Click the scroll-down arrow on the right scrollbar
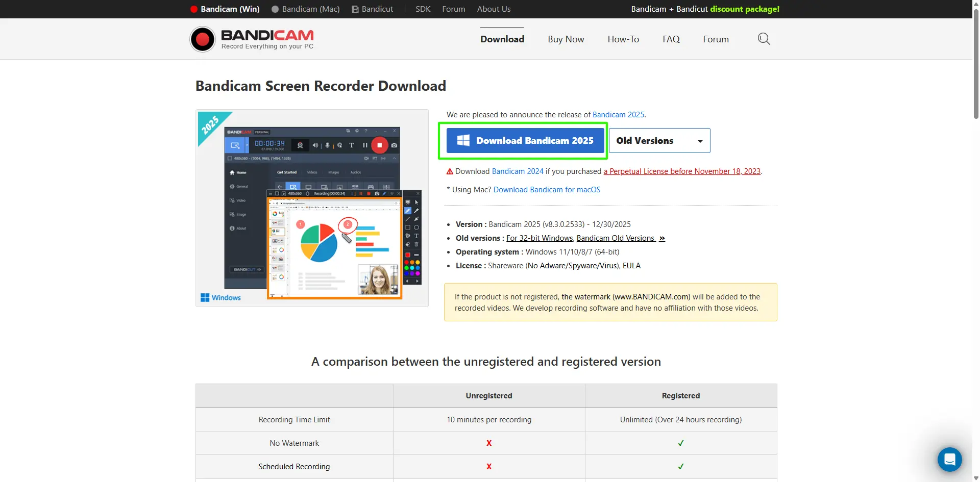The height and width of the screenshot is (482, 980). [x=975, y=477]
